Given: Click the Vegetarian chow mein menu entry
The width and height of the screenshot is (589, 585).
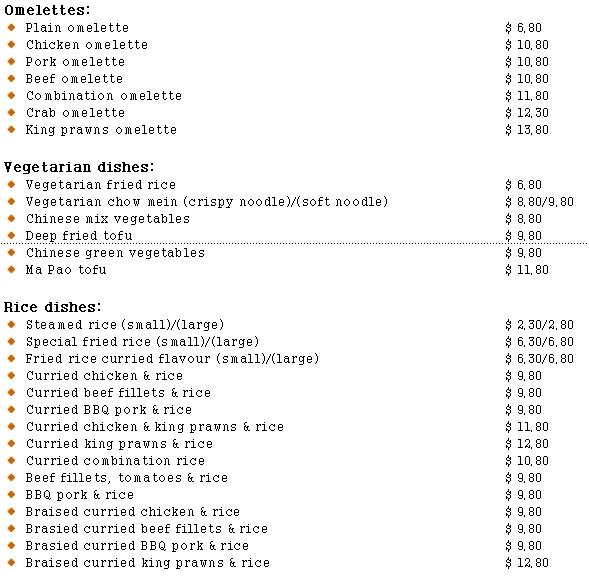Looking at the screenshot, I should tap(207, 202).
